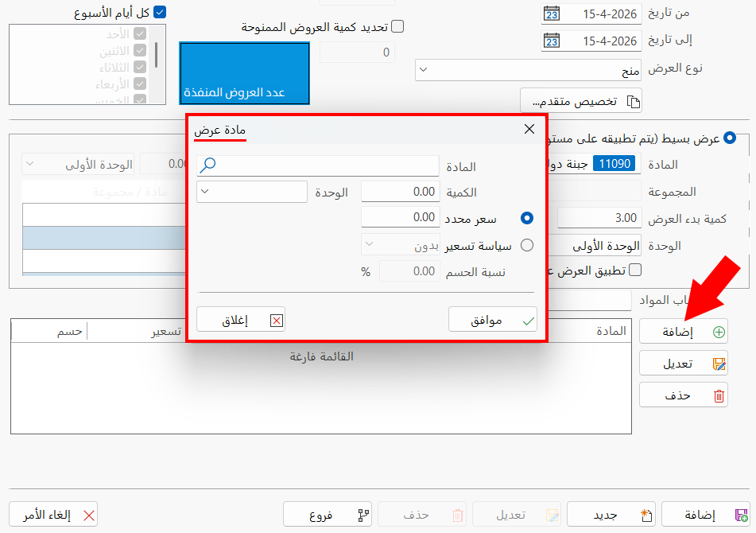Image resolution: width=756 pixels, height=533 pixels.
Task: Click إغلاق button in dialog
Action: pos(241,319)
